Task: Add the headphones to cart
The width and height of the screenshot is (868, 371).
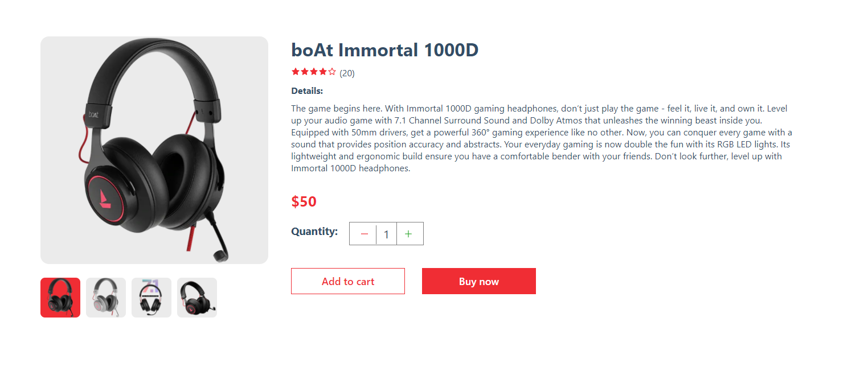Action: [348, 281]
